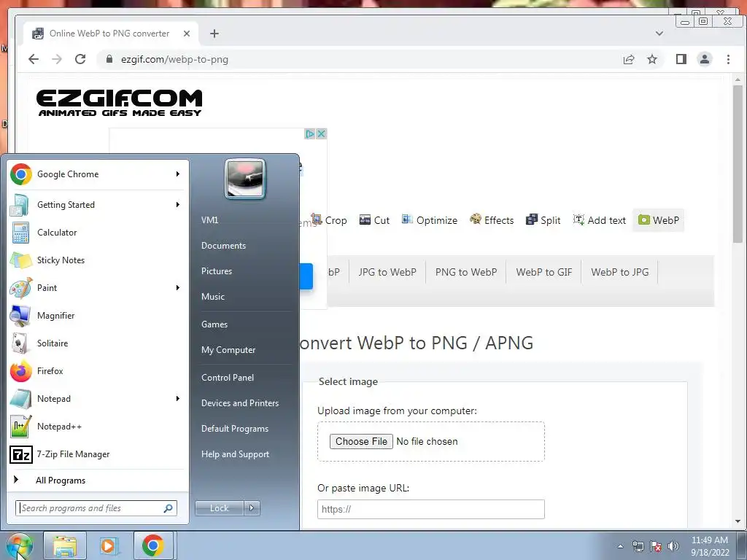Open Magnifier tool

[97, 315]
